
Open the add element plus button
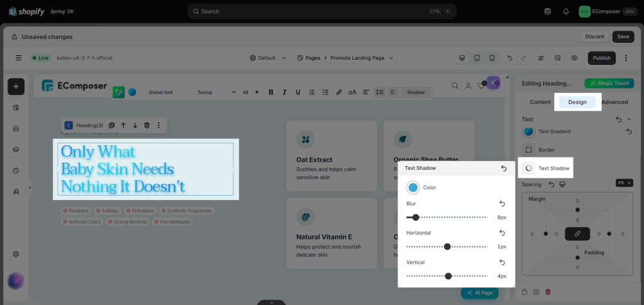pos(16,87)
